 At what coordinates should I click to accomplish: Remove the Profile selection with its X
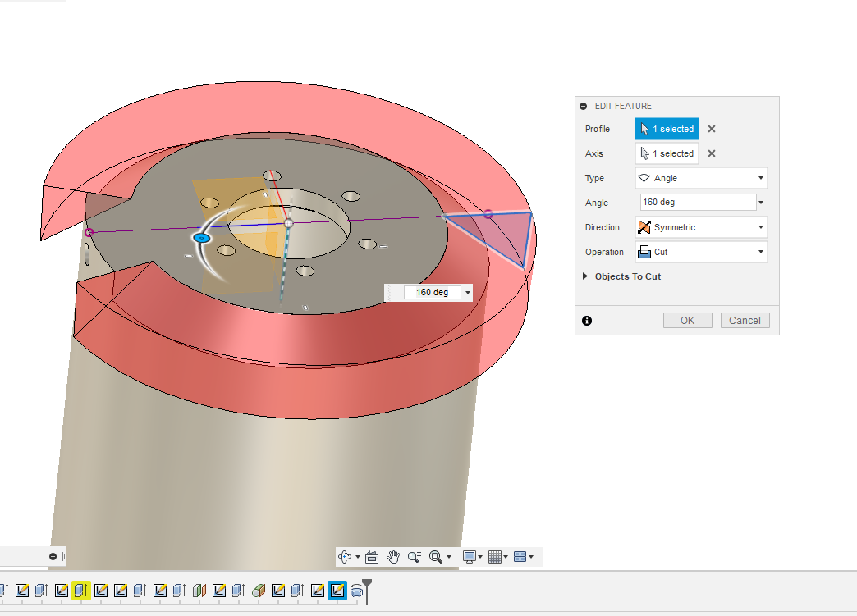point(710,129)
